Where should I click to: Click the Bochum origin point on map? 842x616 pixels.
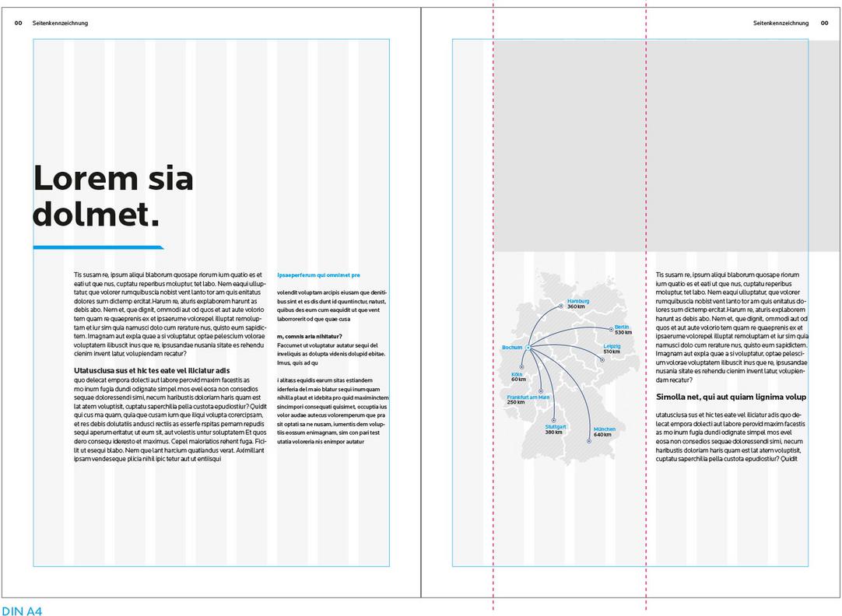pos(528,347)
